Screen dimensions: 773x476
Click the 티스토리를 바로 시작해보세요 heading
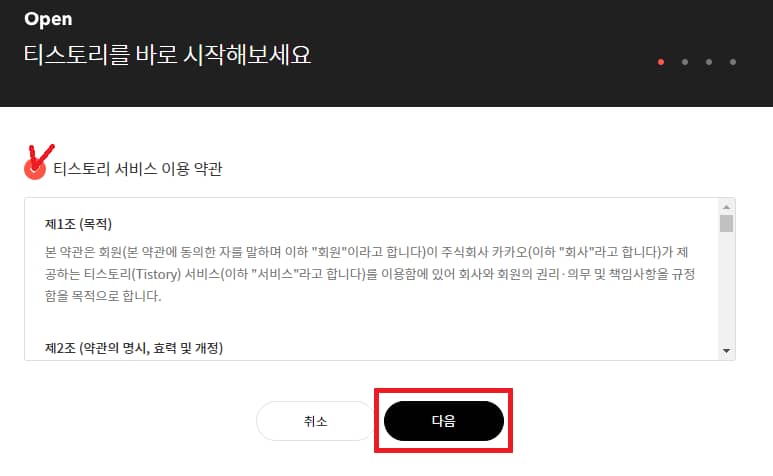[x=168, y=54]
